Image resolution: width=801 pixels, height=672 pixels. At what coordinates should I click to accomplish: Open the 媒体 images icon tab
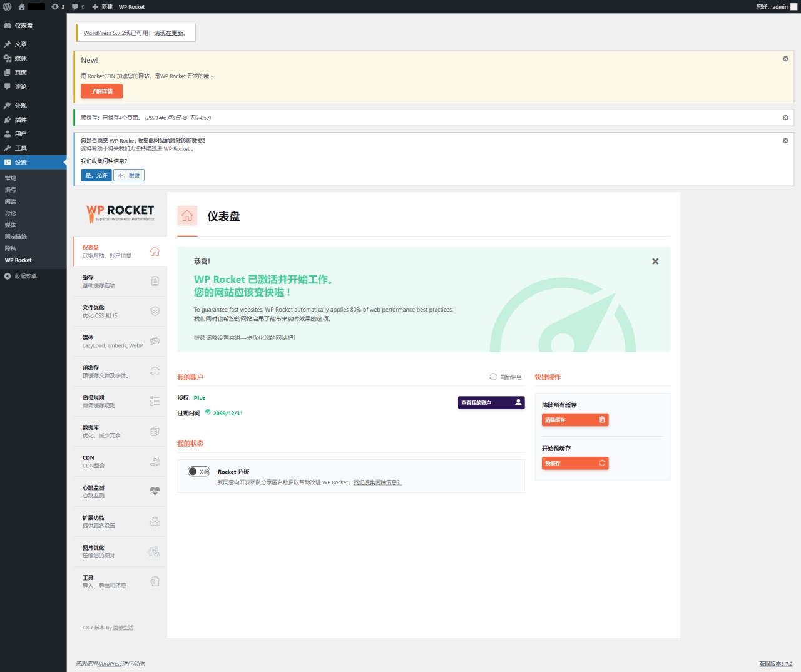(x=155, y=342)
